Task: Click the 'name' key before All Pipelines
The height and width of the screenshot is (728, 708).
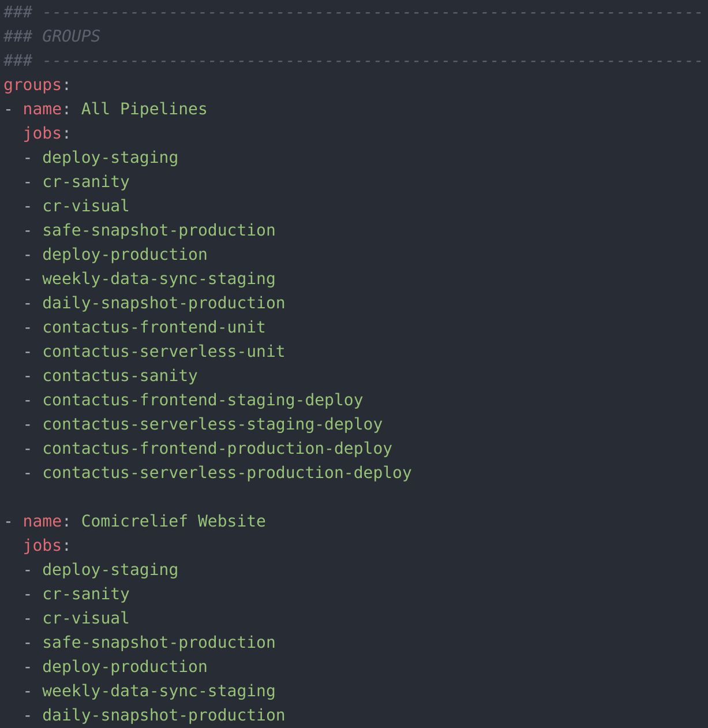Action: (42, 109)
